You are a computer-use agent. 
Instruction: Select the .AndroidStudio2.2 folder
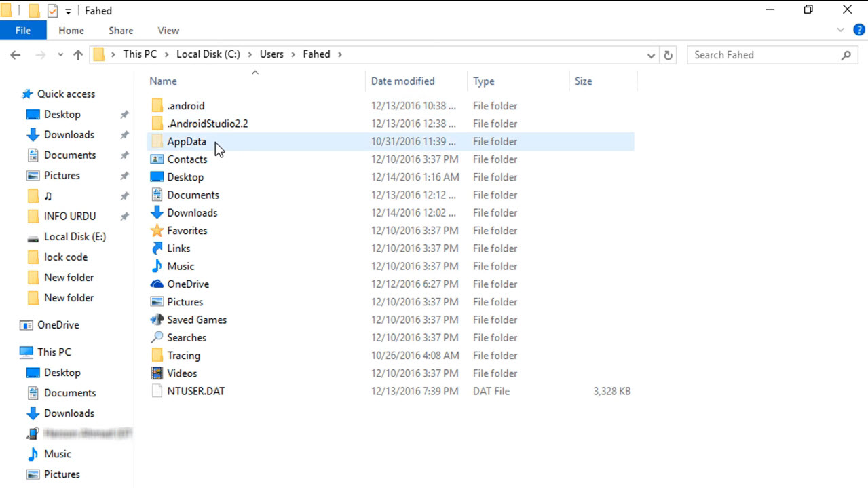point(207,124)
